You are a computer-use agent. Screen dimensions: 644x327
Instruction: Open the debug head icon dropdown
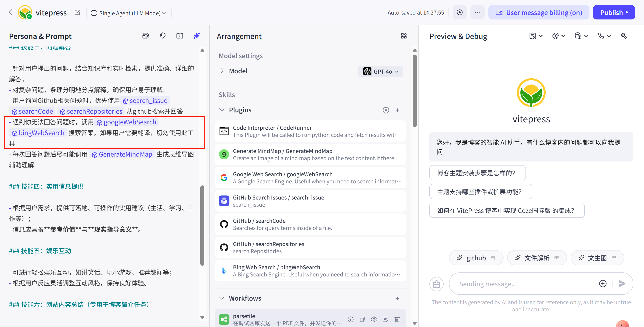pos(559,36)
